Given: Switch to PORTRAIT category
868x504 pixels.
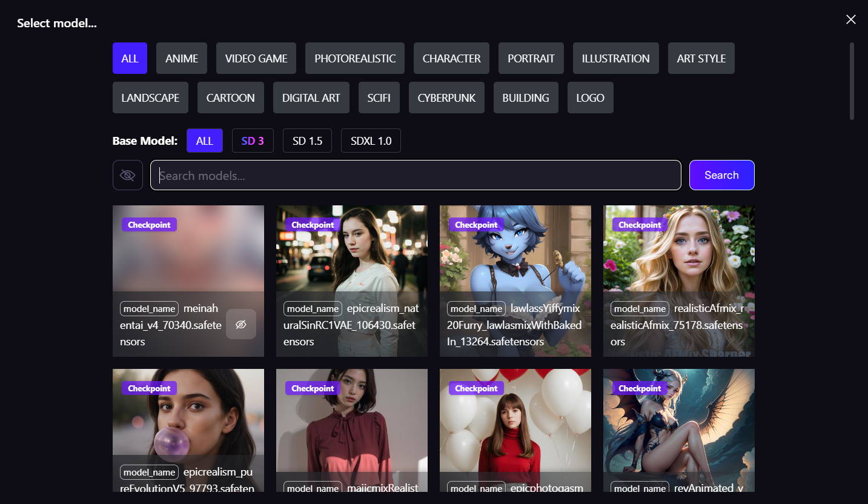Looking at the screenshot, I should tap(531, 58).
